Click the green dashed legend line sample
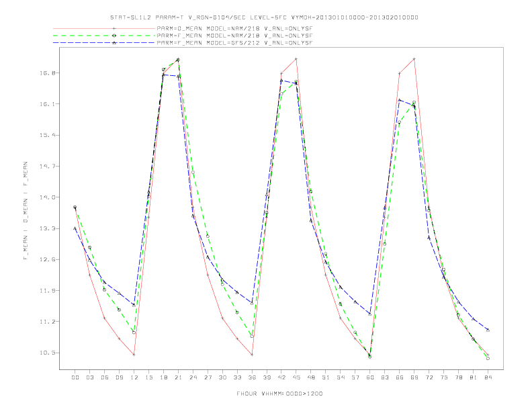 (x=104, y=36)
